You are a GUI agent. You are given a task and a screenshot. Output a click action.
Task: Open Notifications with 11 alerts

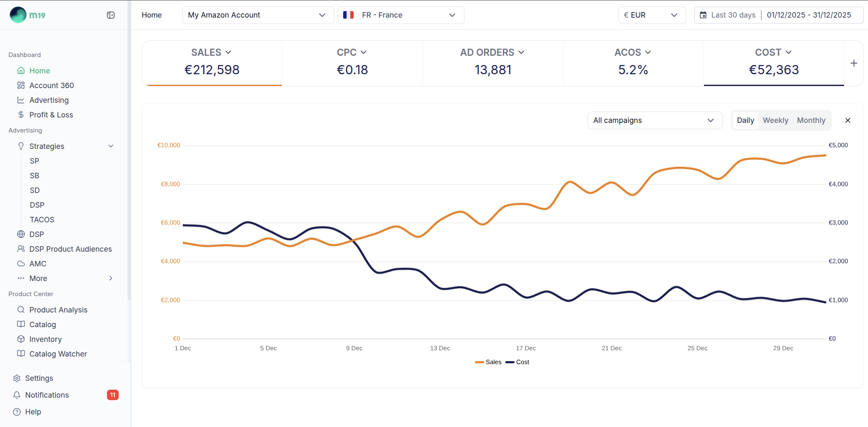coord(47,395)
